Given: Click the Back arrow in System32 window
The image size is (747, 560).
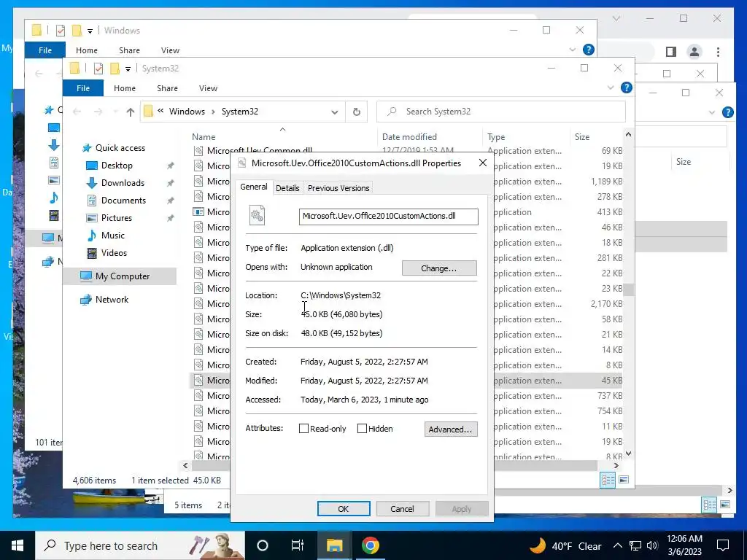Looking at the screenshot, I should (77, 112).
